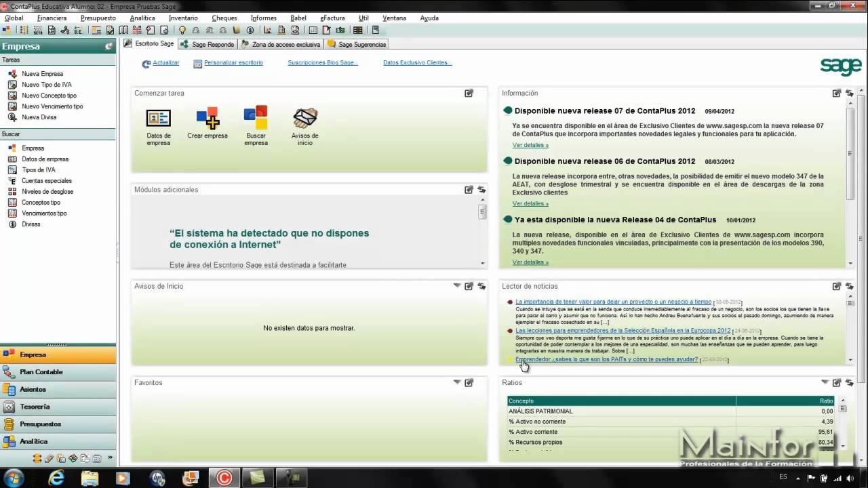Switch to Sage Sugerencias tab

tap(357, 44)
